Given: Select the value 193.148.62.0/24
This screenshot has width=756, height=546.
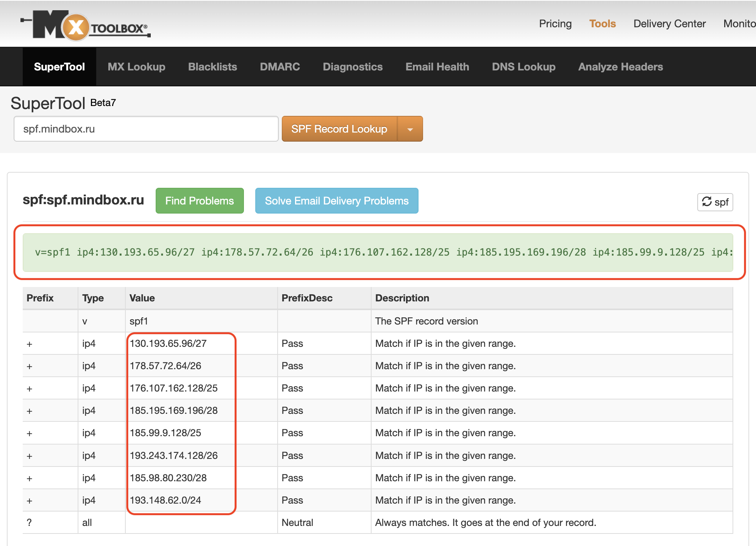Looking at the screenshot, I should (x=166, y=500).
